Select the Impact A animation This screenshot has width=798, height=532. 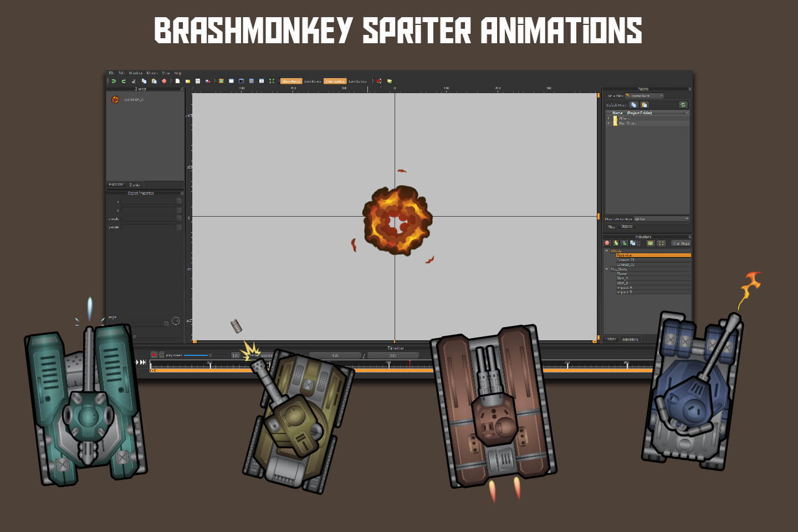653,288
